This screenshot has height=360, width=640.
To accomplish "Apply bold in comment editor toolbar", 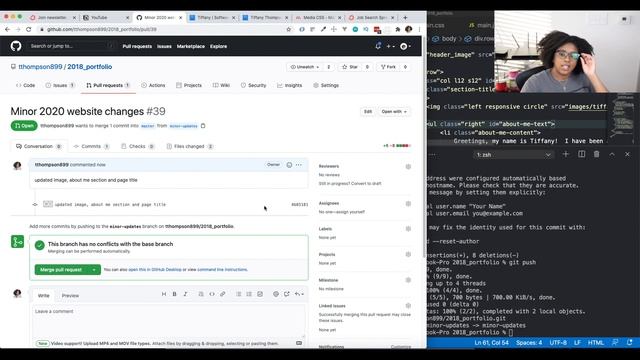I will click(174, 294).
